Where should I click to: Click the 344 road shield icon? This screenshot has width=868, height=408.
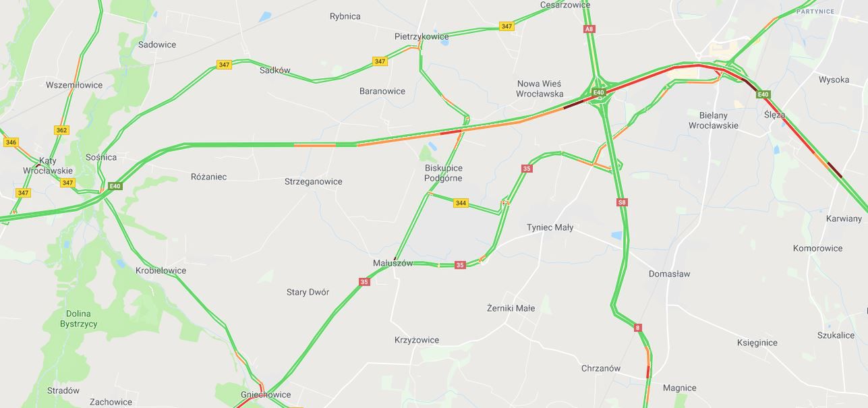(x=461, y=203)
